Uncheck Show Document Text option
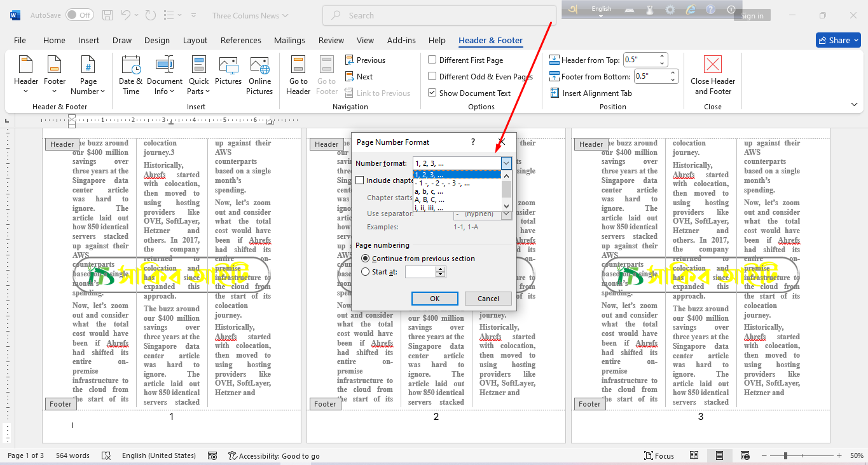Screen dimensions: 868x465 (x=432, y=93)
